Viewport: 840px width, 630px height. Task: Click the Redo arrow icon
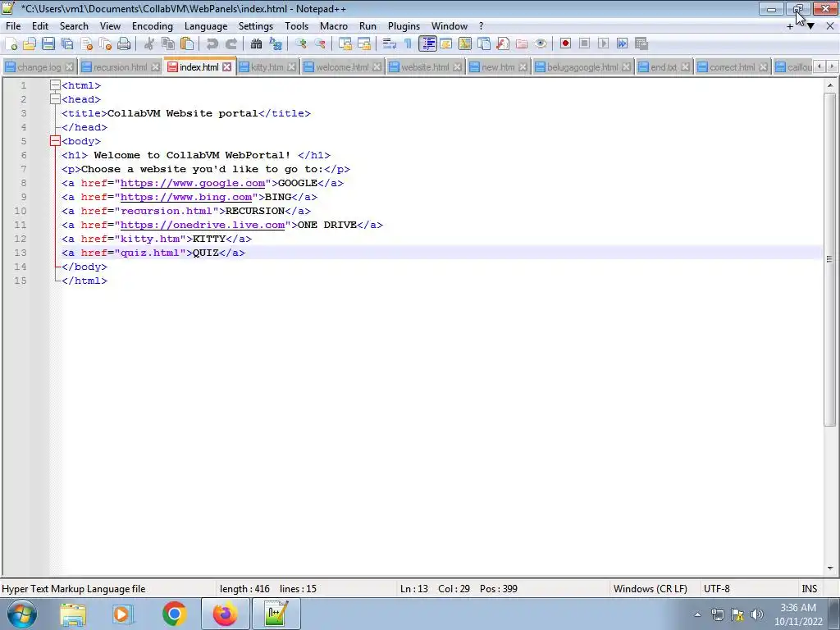[231, 44]
